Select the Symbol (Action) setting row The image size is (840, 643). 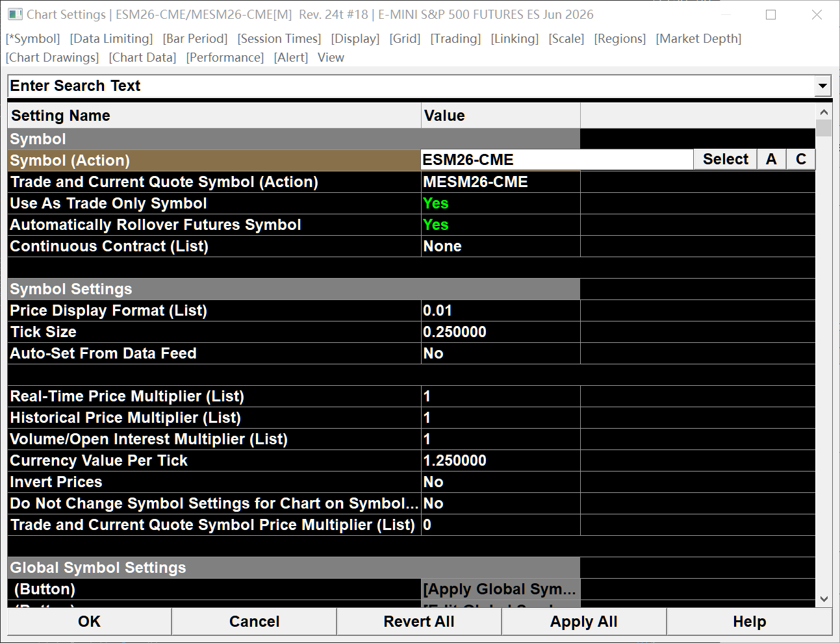pos(214,160)
